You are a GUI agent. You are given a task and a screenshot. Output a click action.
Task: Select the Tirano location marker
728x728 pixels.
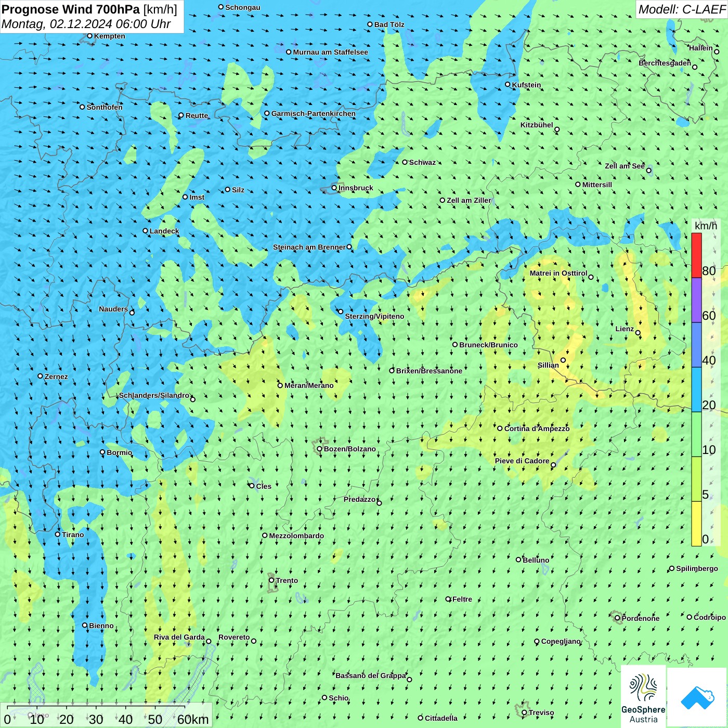pos(58,535)
